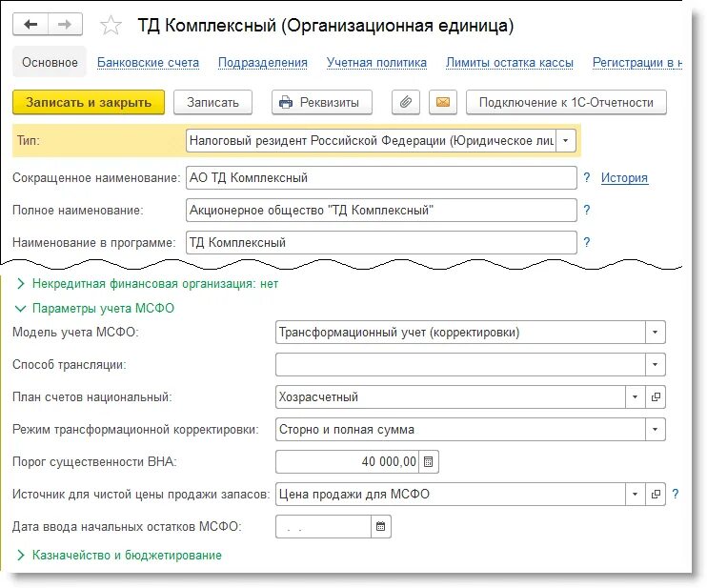Open the Способ трансляции dropdown
The height and width of the screenshot is (588, 707).
coord(656,364)
